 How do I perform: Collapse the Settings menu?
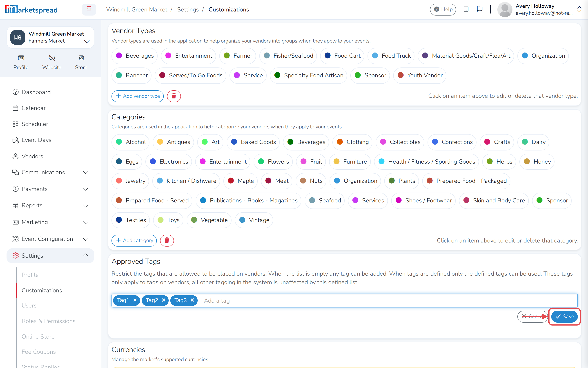(x=50, y=256)
